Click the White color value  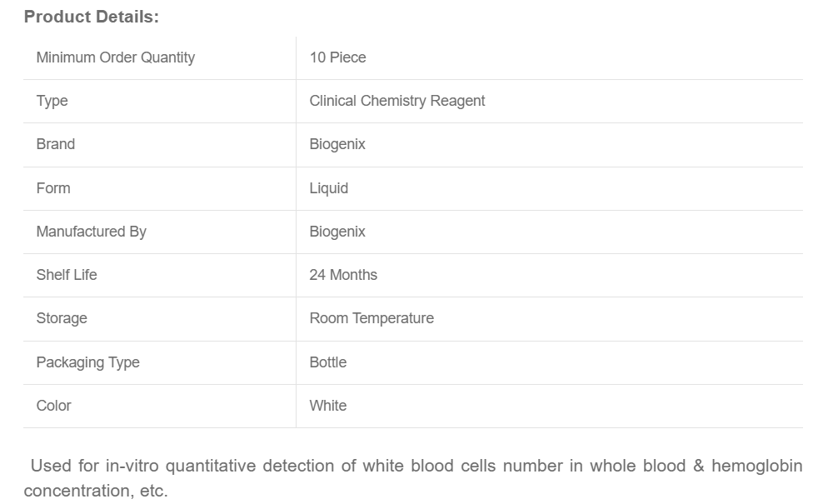click(327, 406)
